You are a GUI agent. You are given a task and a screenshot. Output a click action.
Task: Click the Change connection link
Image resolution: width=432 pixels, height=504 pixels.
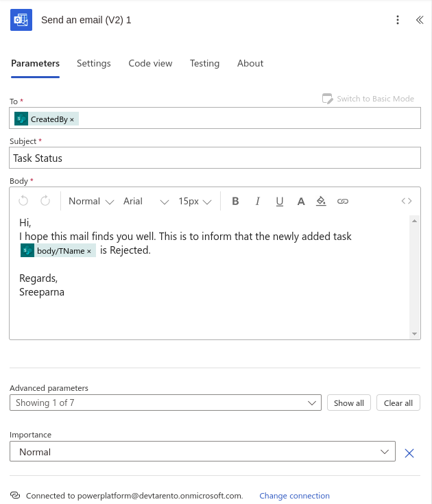pyautogui.click(x=294, y=496)
